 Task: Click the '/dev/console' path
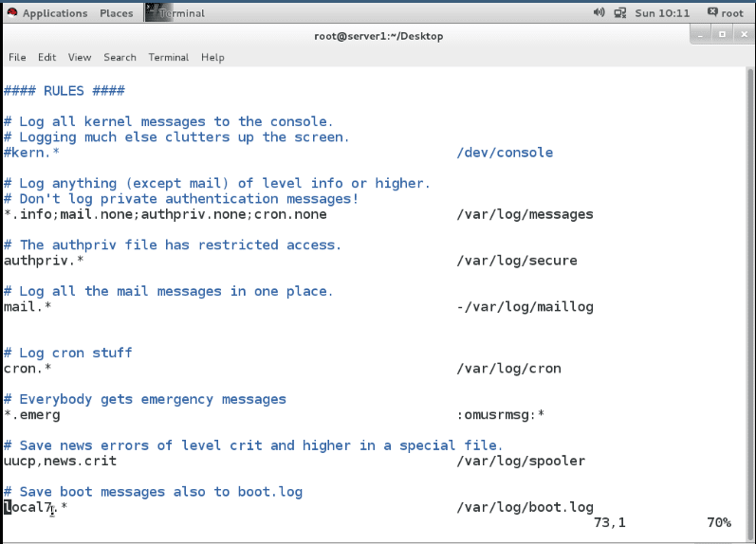tap(505, 153)
